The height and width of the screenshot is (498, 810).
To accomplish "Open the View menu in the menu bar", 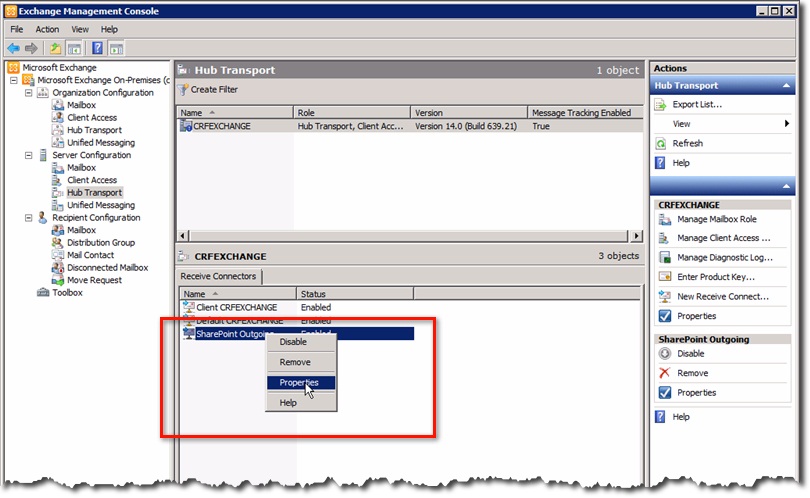I will (80, 29).
